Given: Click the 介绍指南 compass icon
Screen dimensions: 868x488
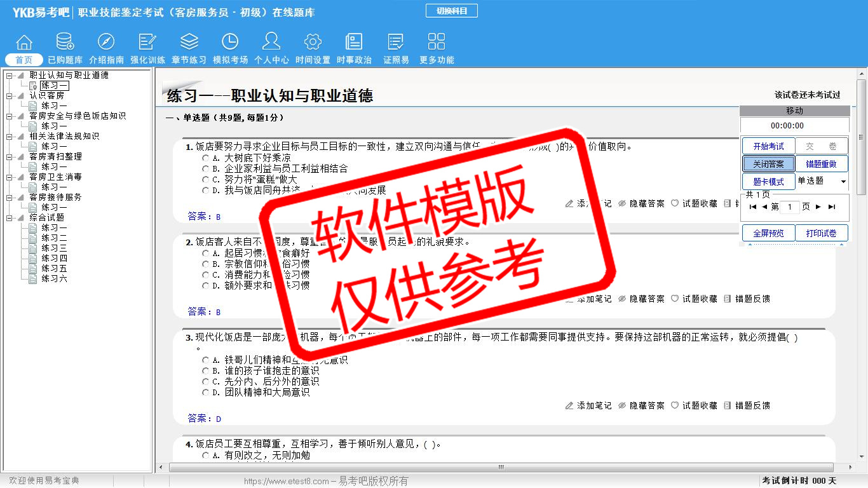Looking at the screenshot, I should coord(106,43).
